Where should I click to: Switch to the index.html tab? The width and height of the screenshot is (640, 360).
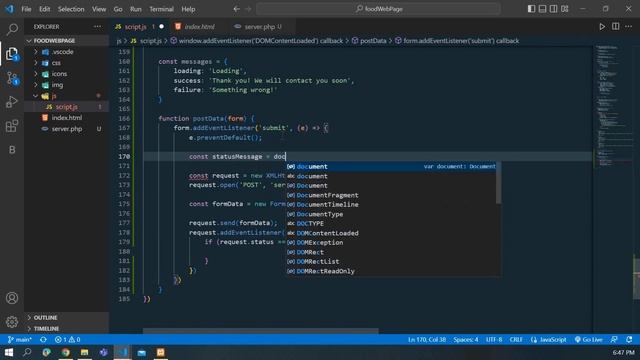(199, 27)
